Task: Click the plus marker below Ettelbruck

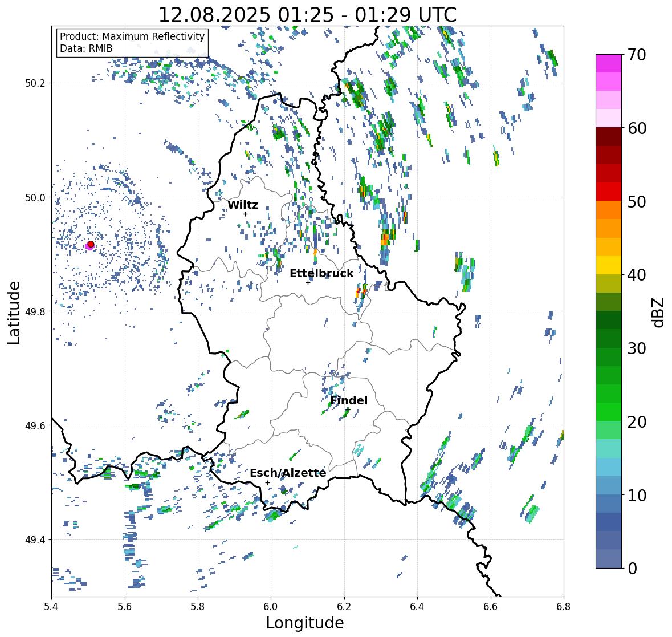Action: pyautogui.click(x=308, y=282)
